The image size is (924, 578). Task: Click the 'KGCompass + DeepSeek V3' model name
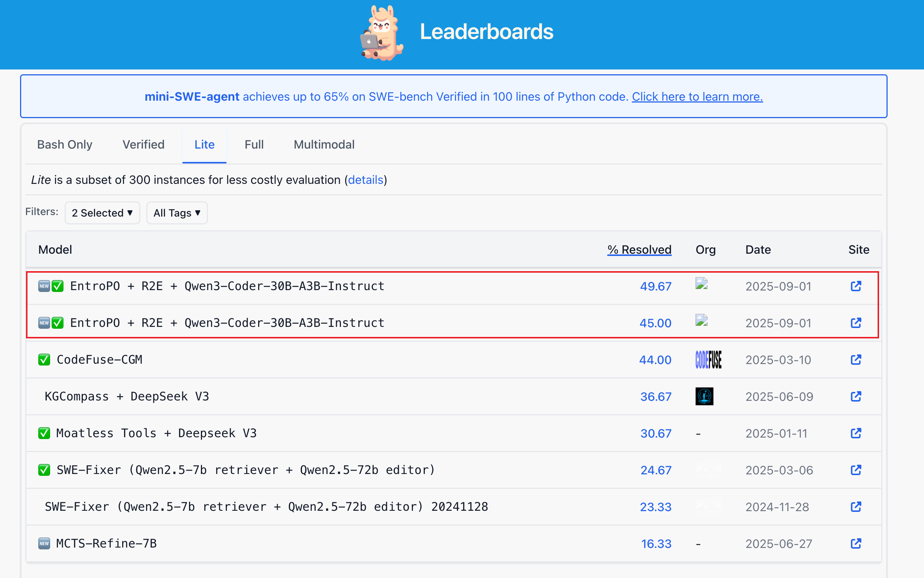tap(127, 396)
